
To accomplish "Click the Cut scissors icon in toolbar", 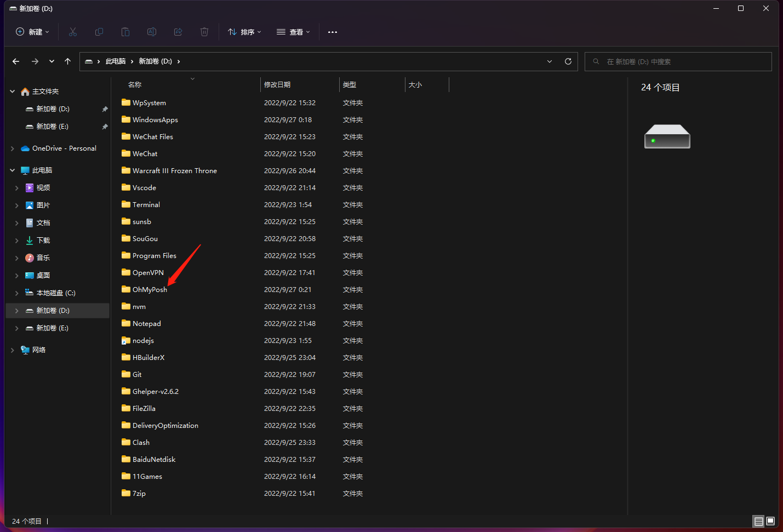I will [73, 32].
